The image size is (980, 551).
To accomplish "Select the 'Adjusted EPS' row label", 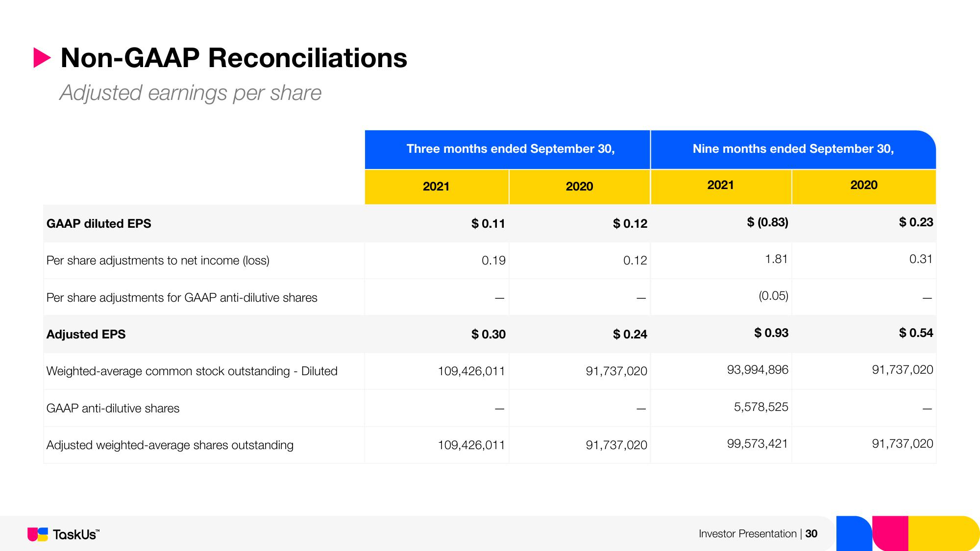I will point(86,335).
